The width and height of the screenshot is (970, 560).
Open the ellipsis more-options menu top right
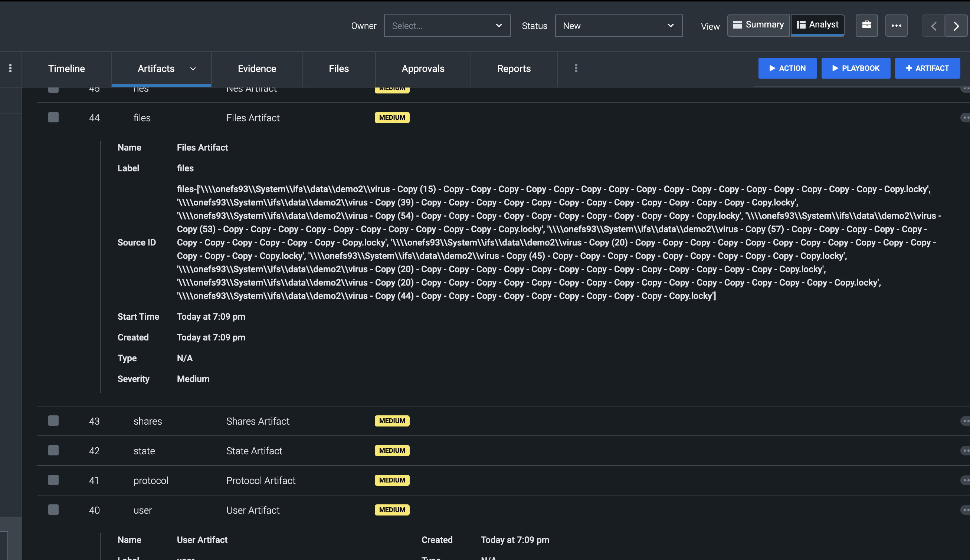click(x=896, y=25)
